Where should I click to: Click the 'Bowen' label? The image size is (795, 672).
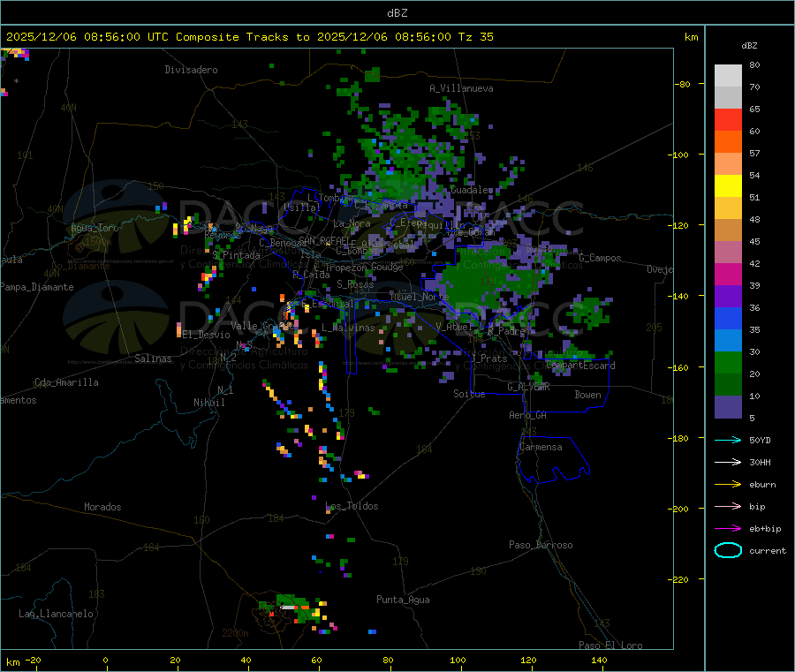click(x=588, y=395)
